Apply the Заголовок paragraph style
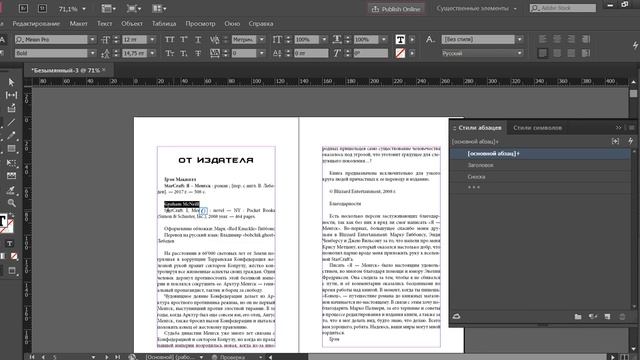 [x=540, y=165]
